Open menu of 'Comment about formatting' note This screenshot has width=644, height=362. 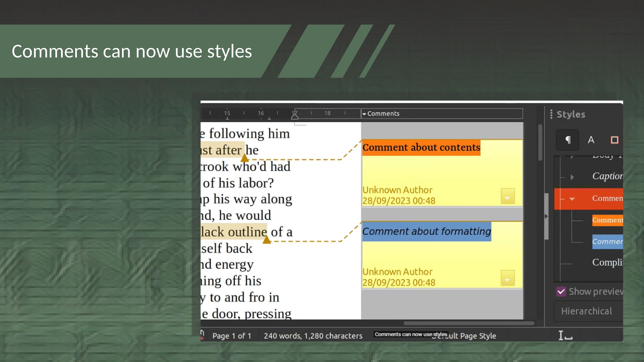(x=507, y=278)
